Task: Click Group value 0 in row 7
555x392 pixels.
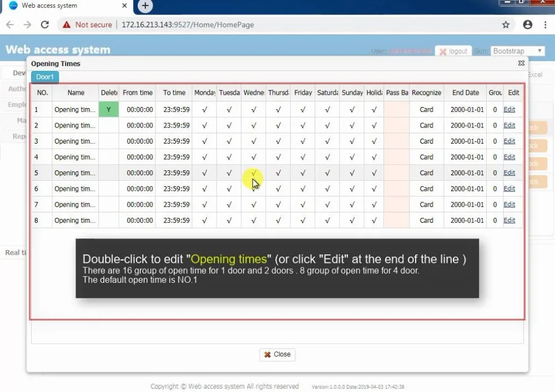Action: tap(495, 205)
